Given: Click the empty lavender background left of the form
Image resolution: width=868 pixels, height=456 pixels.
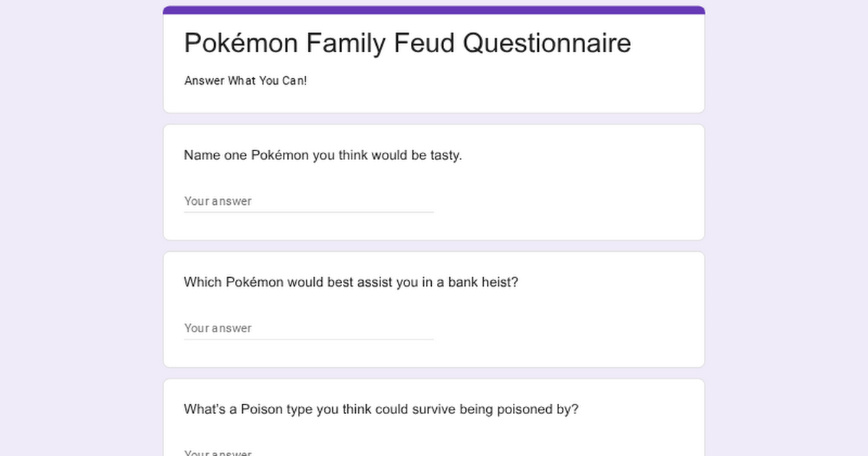Looking at the screenshot, I should coord(80,232).
